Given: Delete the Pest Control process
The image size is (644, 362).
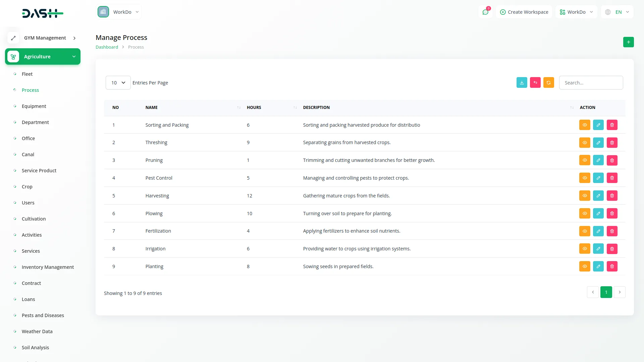Looking at the screenshot, I should tap(612, 178).
